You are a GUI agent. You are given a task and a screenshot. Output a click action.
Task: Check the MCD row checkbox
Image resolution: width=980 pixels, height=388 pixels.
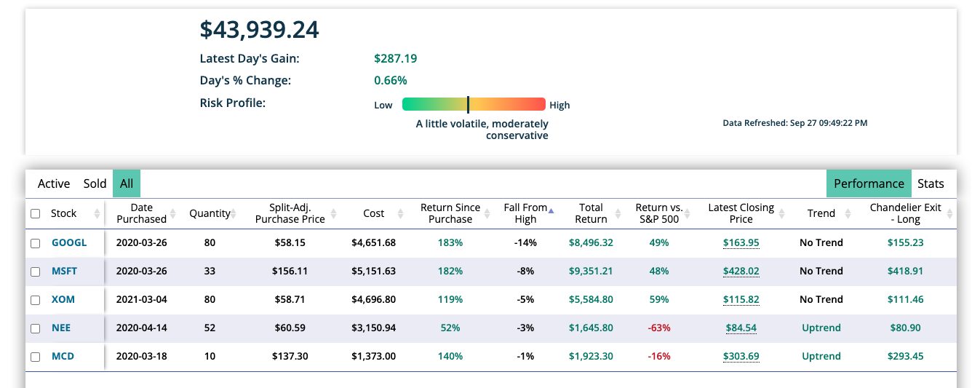[x=36, y=357]
